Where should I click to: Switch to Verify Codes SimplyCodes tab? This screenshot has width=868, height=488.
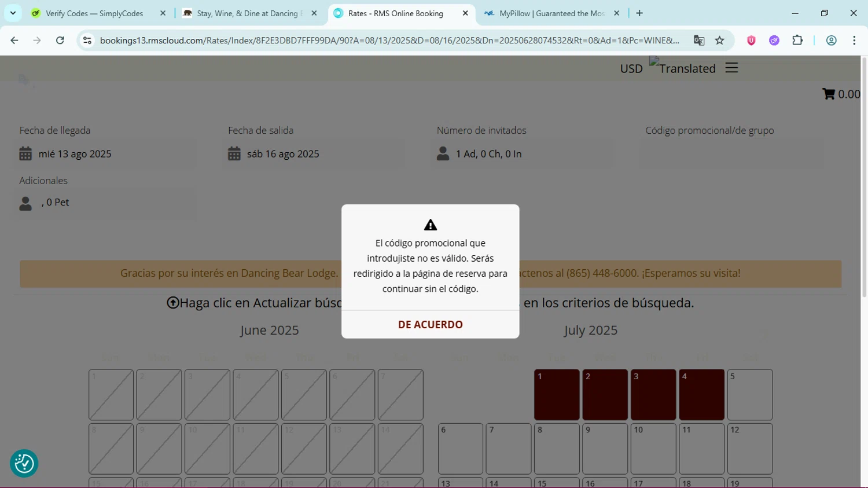click(94, 13)
